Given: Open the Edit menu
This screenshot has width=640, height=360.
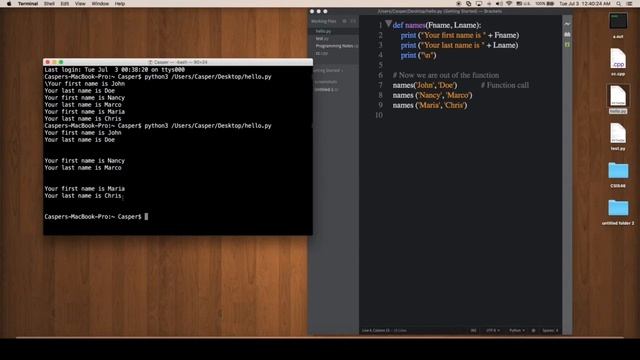Looking at the screenshot, I should pyautogui.click(x=64, y=4).
